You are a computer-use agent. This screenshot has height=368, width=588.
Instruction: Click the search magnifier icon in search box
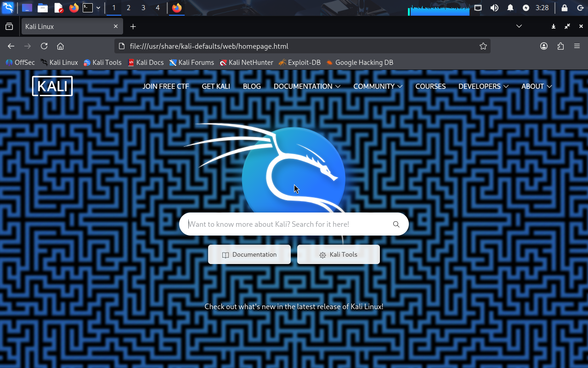(396, 224)
